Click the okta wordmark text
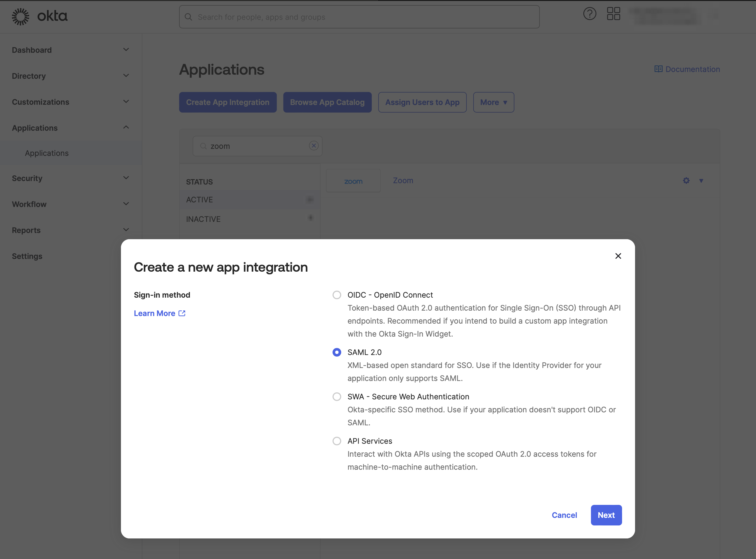Viewport: 756px width, 559px height. point(52,16)
